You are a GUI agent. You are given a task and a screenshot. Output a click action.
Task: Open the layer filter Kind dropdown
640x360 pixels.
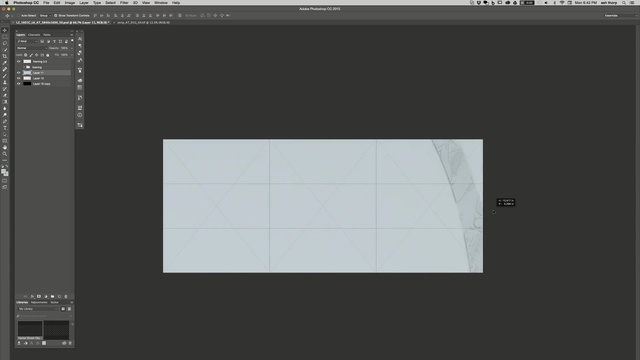point(27,41)
